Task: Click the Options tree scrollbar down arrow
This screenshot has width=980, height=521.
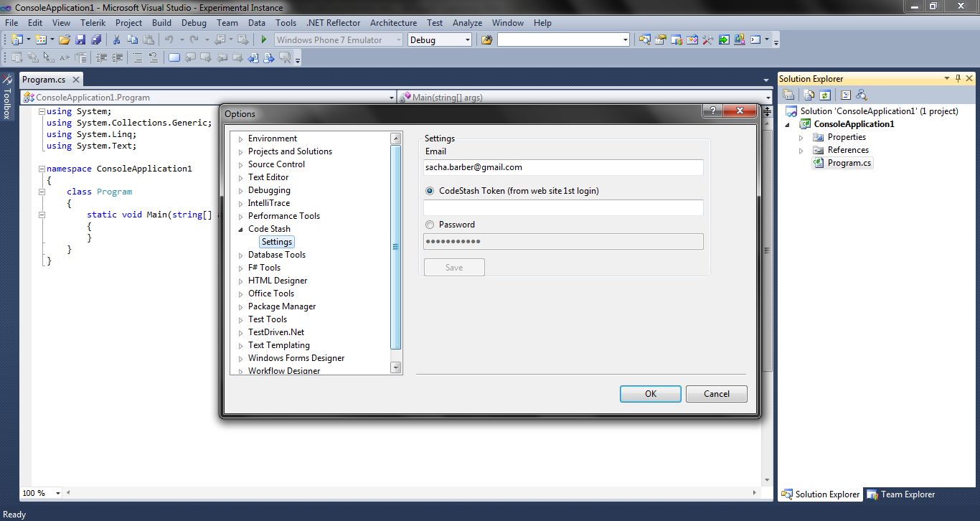Action: 395,368
